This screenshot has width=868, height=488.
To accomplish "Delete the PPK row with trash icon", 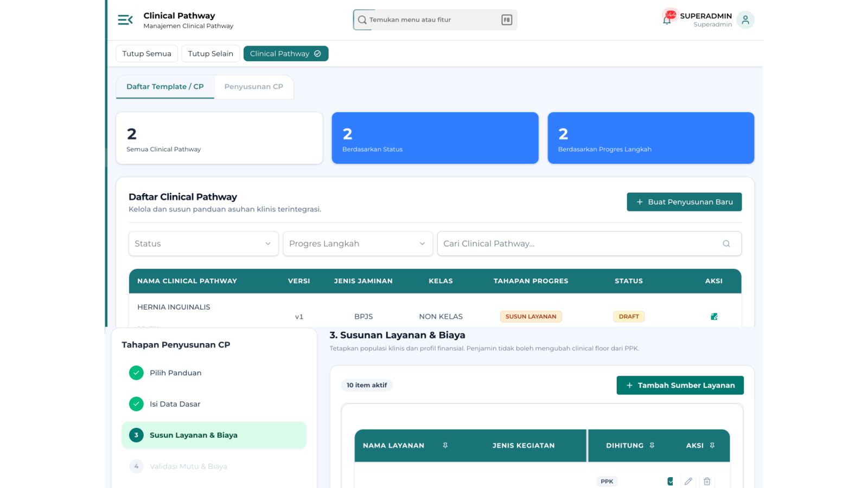I will pos(707,481).
